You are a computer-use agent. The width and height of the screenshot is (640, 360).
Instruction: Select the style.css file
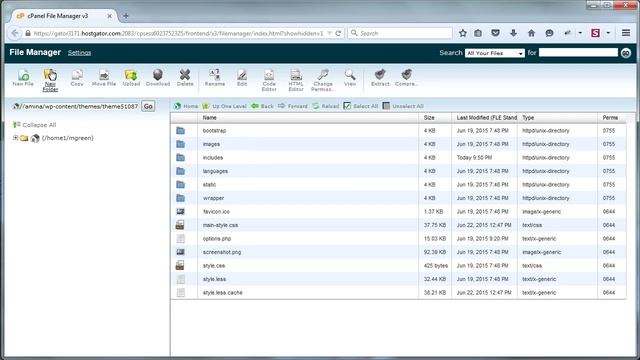pos(398,265)
